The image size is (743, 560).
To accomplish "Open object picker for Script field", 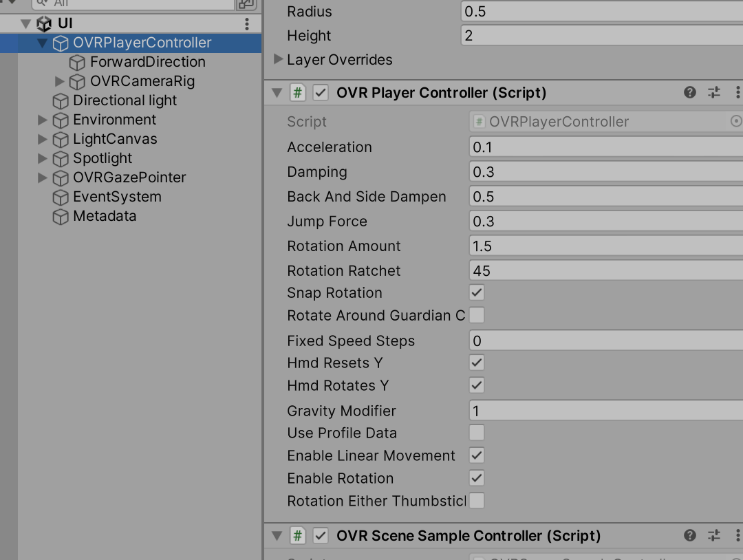I will pos(736,121).
